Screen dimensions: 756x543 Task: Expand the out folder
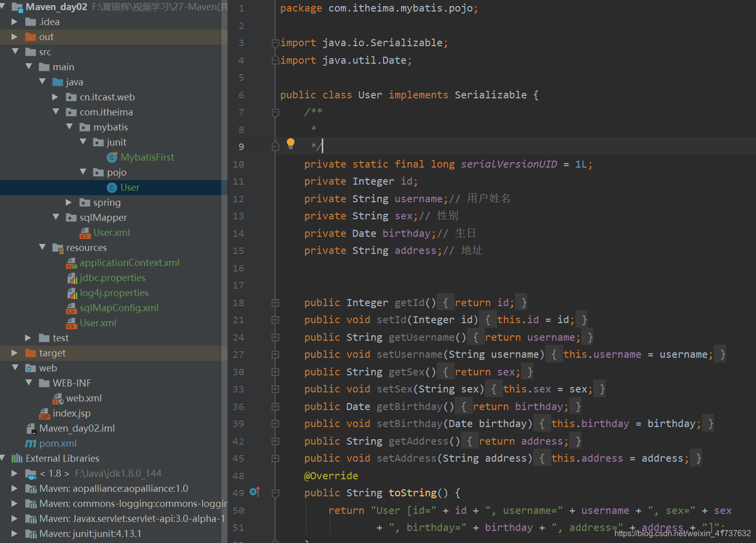click(15, 37)
